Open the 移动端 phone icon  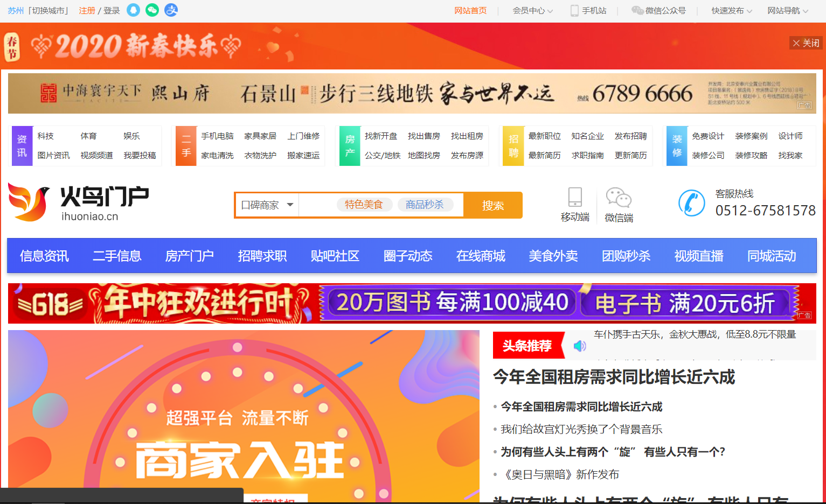(x=575, y=197)
